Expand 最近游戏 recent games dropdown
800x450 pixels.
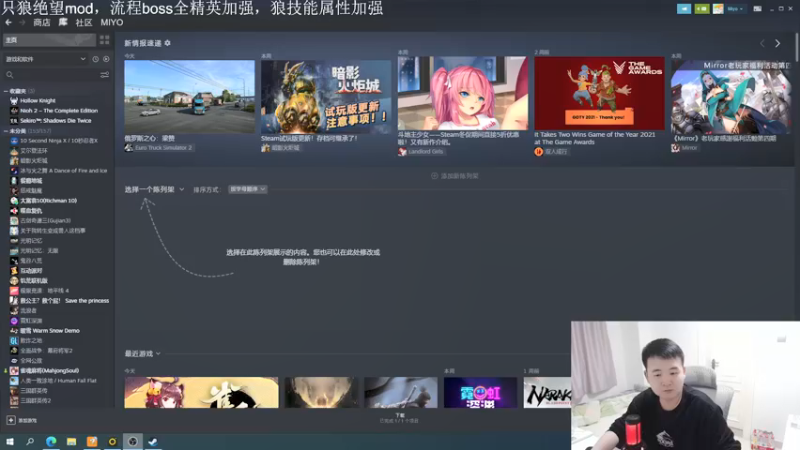pos(142,354)
